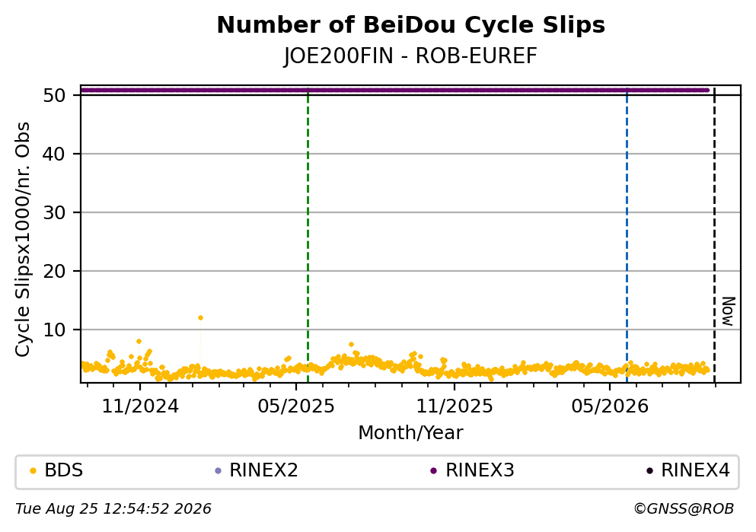
Task: Click the 11/2025 x-axis tick label
Action: pyautogui.click(x=455, y=406)
